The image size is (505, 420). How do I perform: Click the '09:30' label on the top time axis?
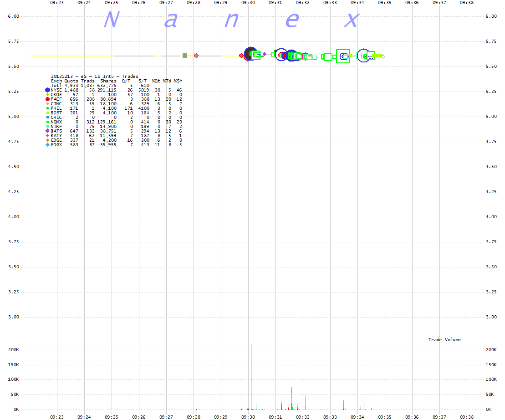coord(248,3)
